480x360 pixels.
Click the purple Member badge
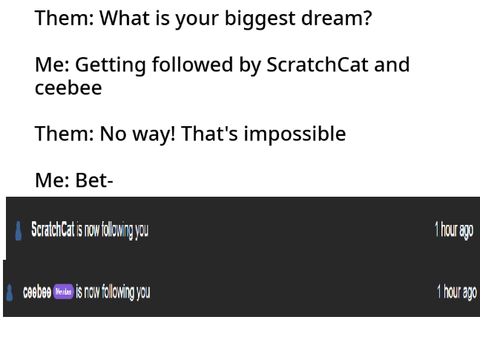coord(63,292)
